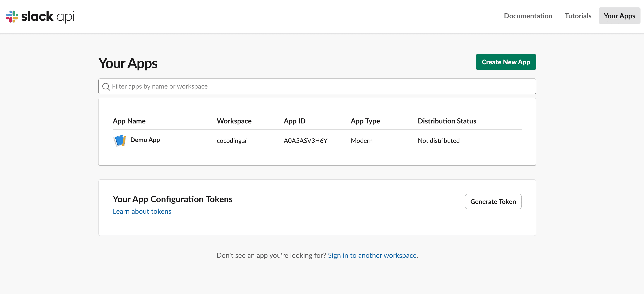Screen dimensions: 644x294
Task: Click the Generate Token button
Action: point(493,202)
